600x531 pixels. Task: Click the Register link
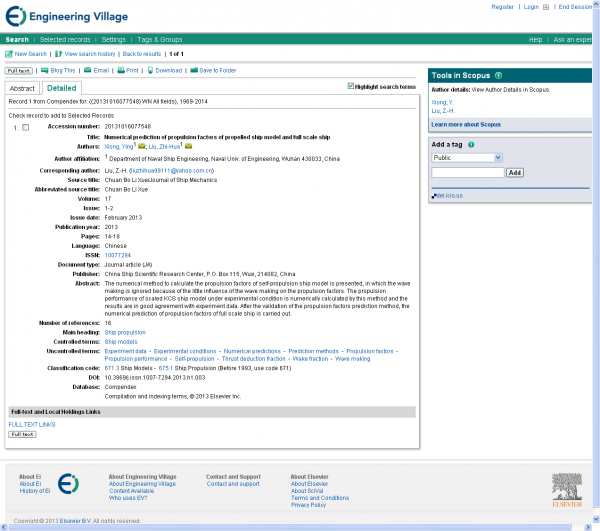(502, 7)
